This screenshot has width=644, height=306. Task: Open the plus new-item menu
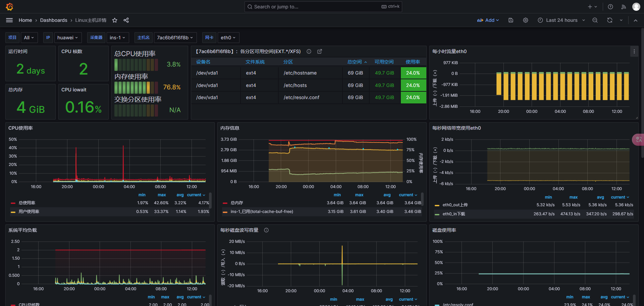tap(592, 7)
